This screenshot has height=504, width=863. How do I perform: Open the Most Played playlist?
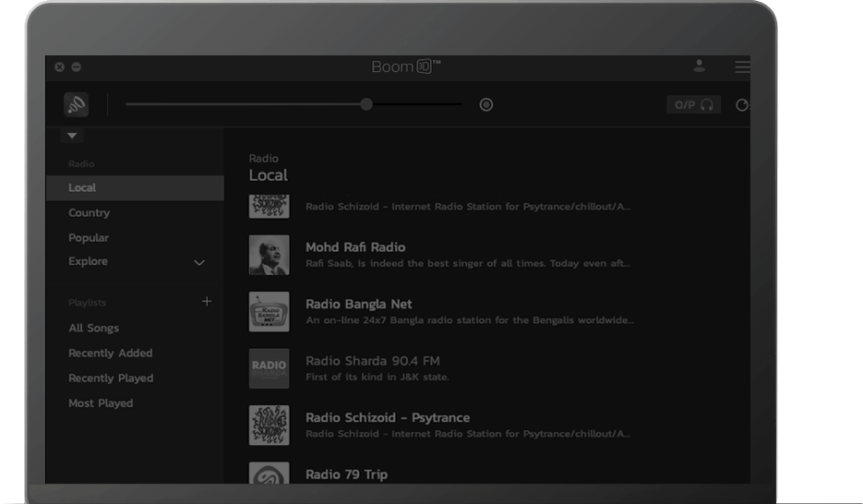(x=101, y=403)
